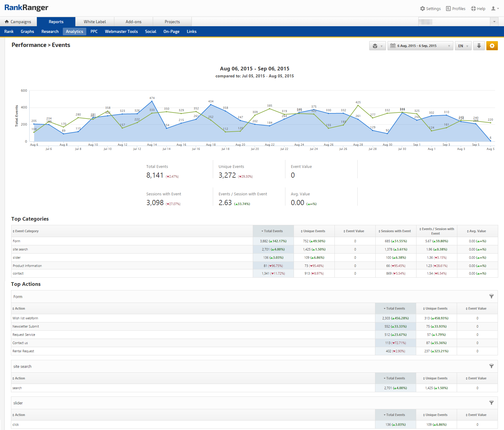Sort Top Categories by Unique Events
Screen dimensions: 504x430
[314, 231]
